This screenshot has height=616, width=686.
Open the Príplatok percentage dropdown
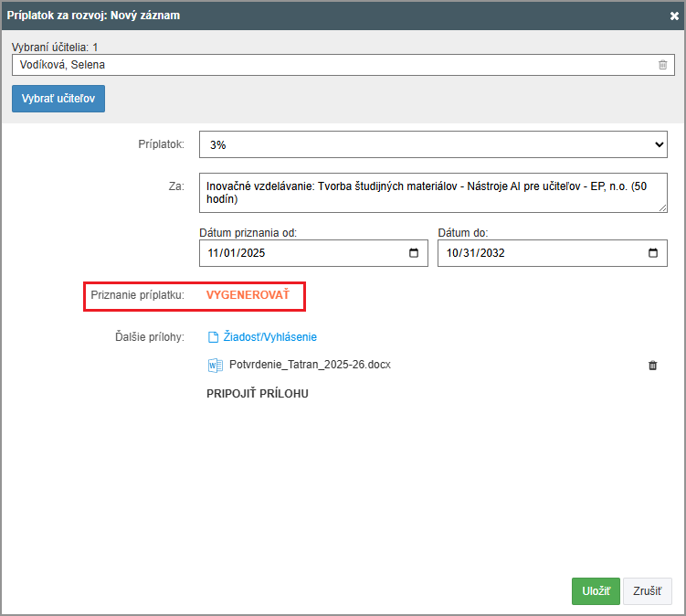pos(433,144)
